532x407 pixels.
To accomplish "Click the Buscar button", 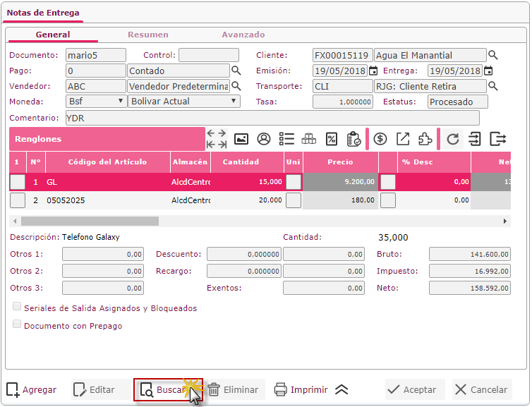I will coord(168,389).
